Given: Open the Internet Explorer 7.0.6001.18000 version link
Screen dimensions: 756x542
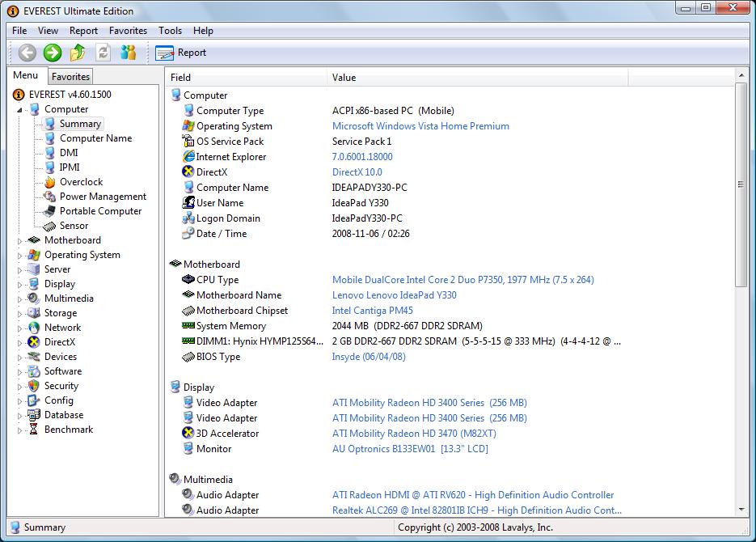Looking at the screenshot, I should 362,157.
